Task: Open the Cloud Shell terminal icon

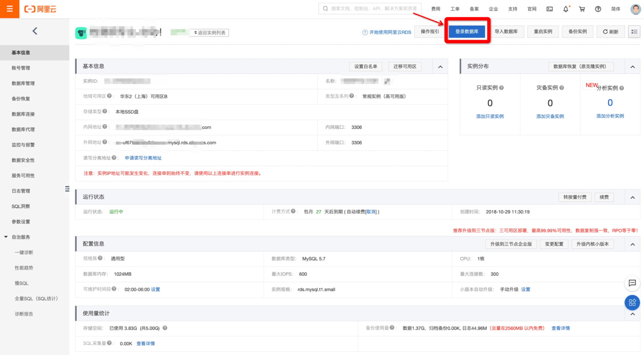Action: coord(550,9)
